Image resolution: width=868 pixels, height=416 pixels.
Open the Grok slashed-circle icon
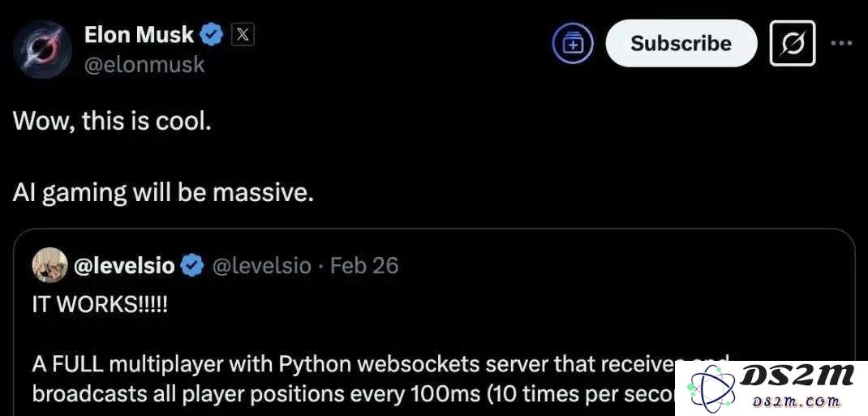click(x=793, y=43)
